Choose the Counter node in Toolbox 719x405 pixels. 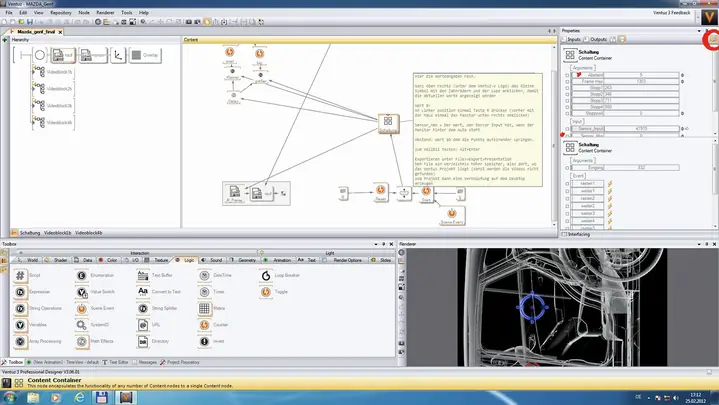(204, 326)
